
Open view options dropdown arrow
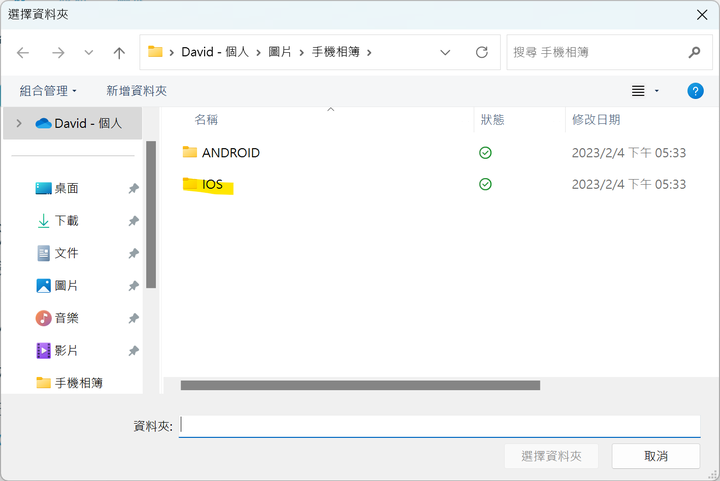pos(657,91)
